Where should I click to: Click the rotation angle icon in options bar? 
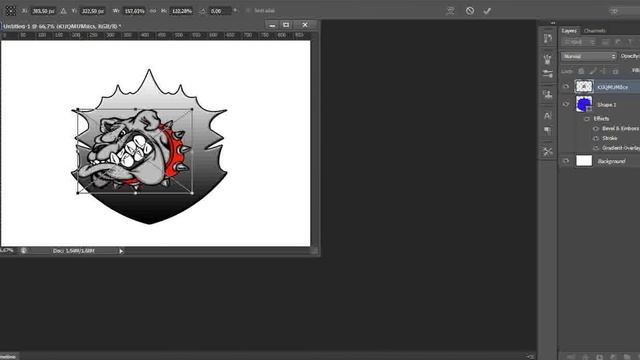[x=202, y=11]
